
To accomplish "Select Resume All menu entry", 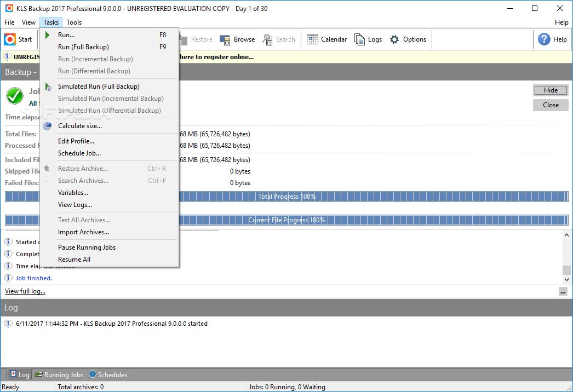I will pyautogui.click(x=109, y=260).
